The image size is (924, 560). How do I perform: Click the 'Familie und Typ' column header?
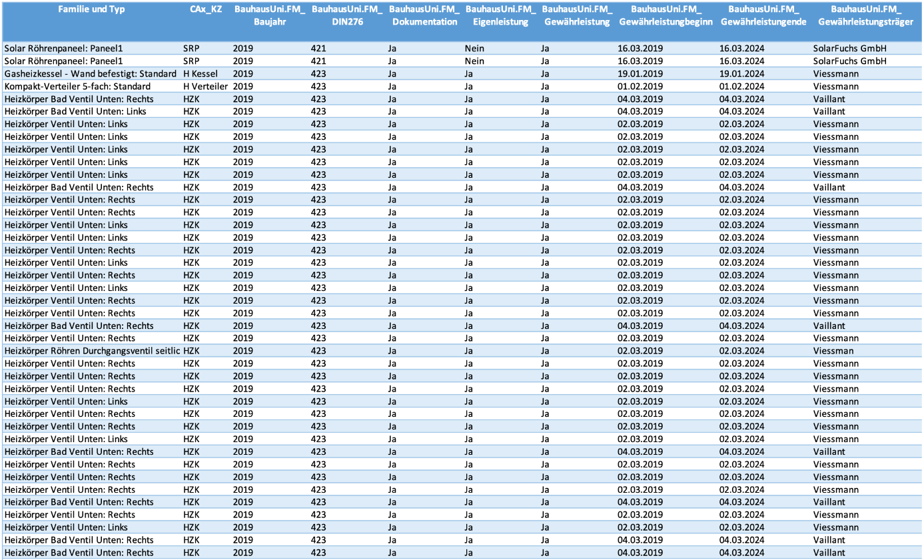point(91,9)
